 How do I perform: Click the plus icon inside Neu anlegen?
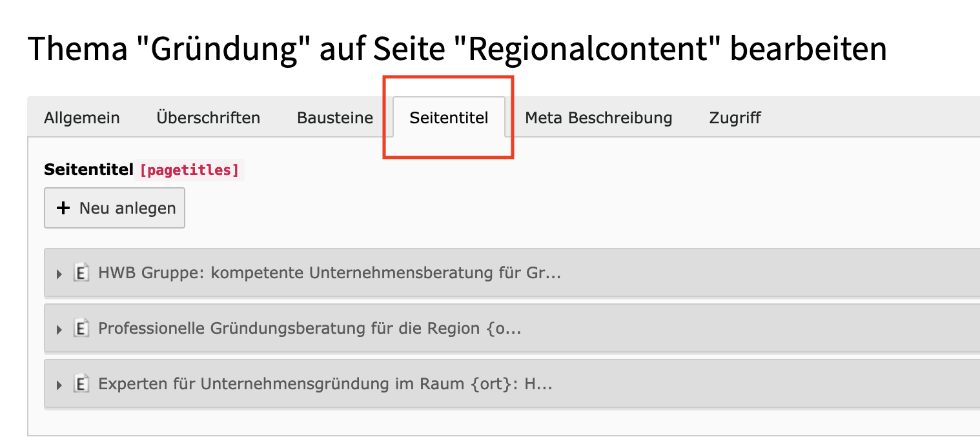(x=63, y=208)
